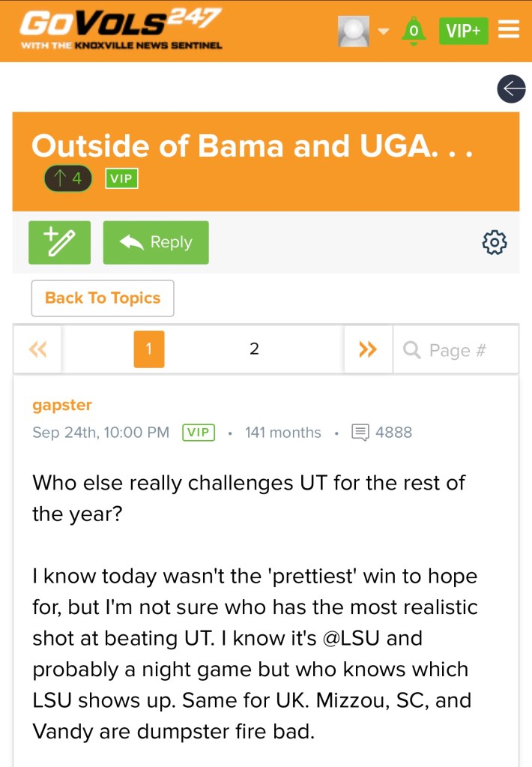Go to the first page arrows
Viewport: 532px width, 767px height.
[37, 349]
